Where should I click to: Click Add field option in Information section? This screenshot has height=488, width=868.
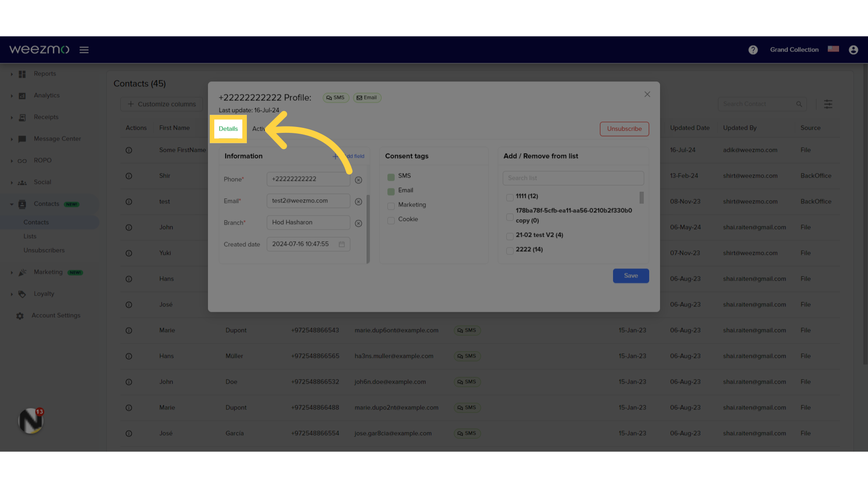(x=349, y=156)
